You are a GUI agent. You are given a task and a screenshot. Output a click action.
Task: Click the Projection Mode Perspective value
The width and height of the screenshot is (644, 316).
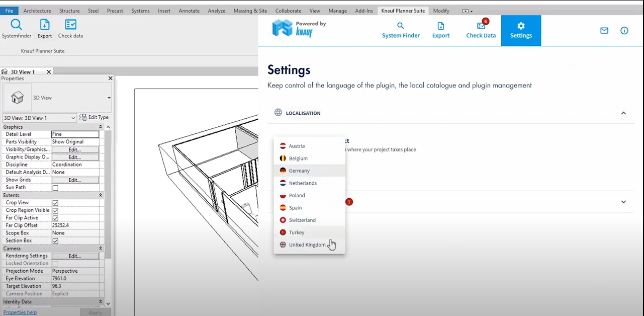75,271
